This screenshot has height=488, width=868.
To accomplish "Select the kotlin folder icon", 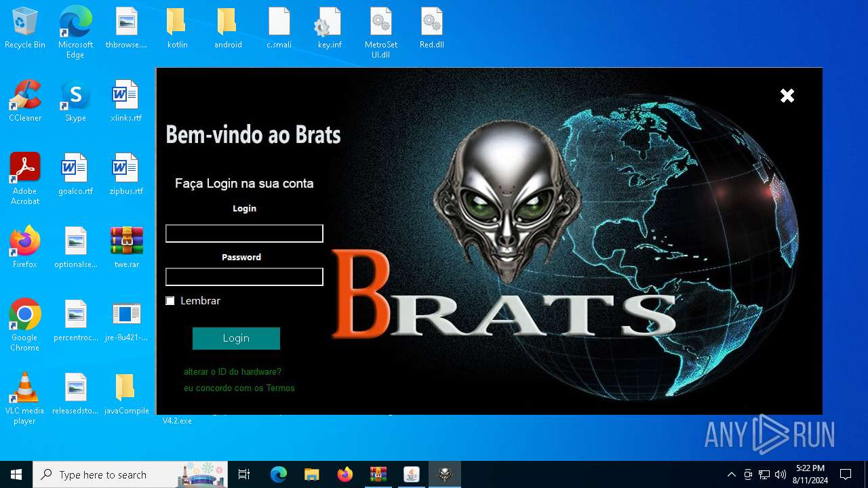I will click(177, 29).
